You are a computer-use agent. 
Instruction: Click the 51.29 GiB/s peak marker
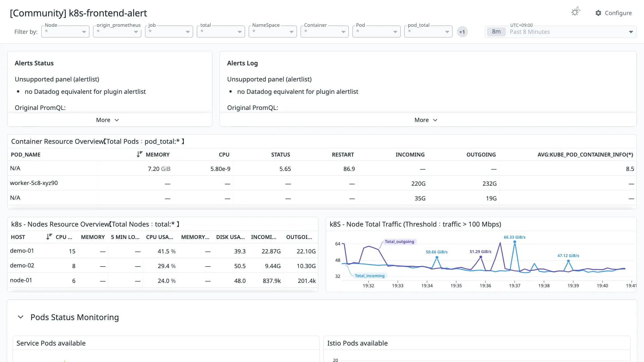481,257
